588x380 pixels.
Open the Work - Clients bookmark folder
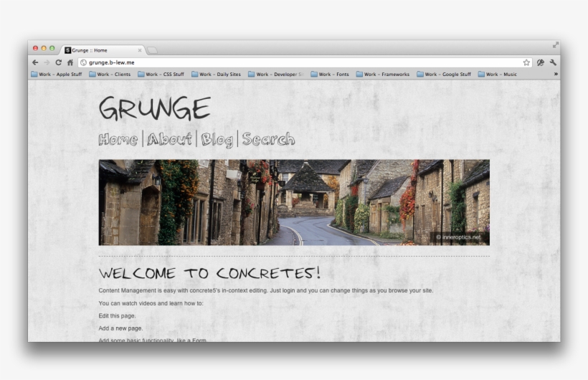tap(110, 75)
